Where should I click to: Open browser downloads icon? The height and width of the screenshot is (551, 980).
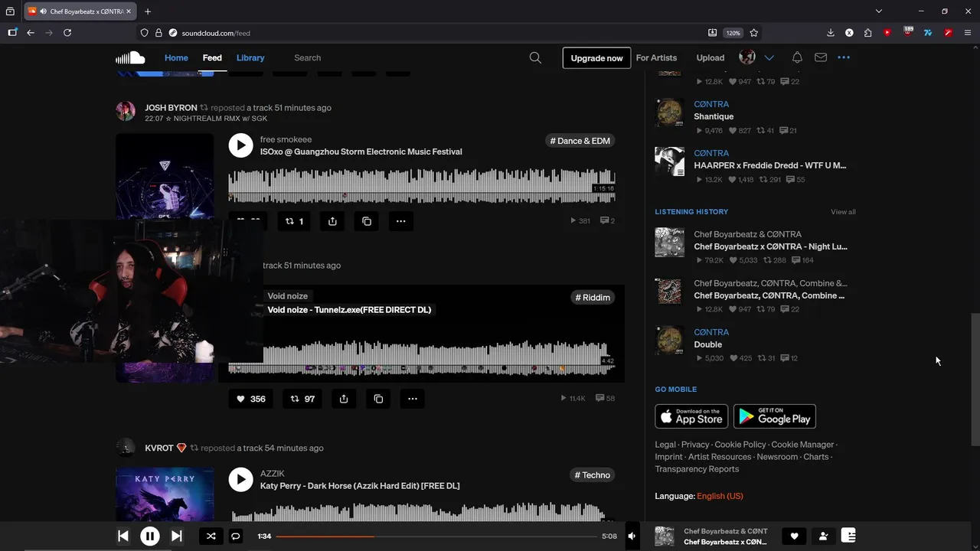(831, 33)
